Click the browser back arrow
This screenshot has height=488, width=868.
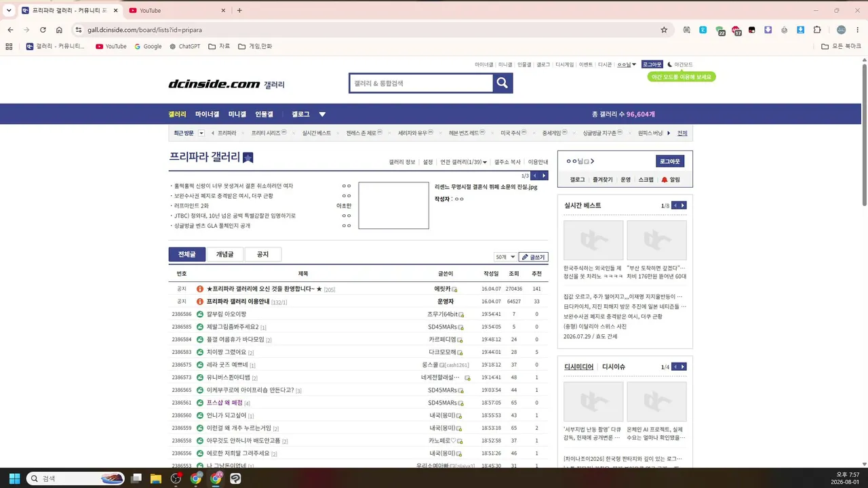(x=10, y=30)
